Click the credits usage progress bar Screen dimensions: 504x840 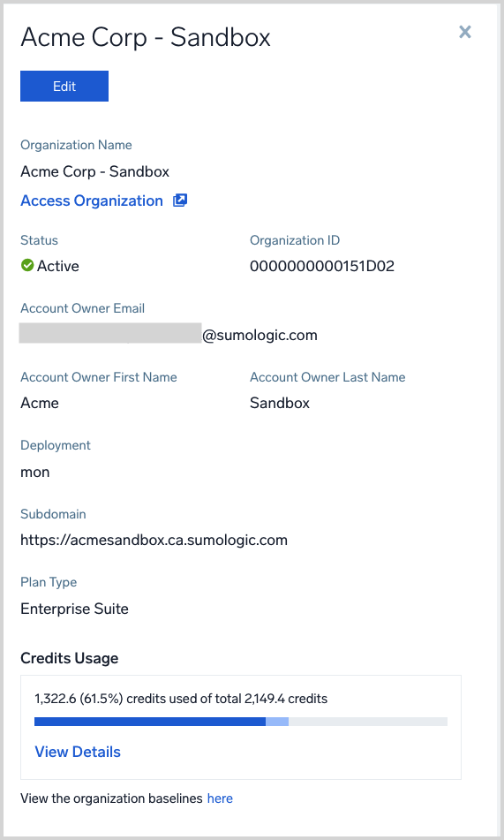(x=241, y=722)
